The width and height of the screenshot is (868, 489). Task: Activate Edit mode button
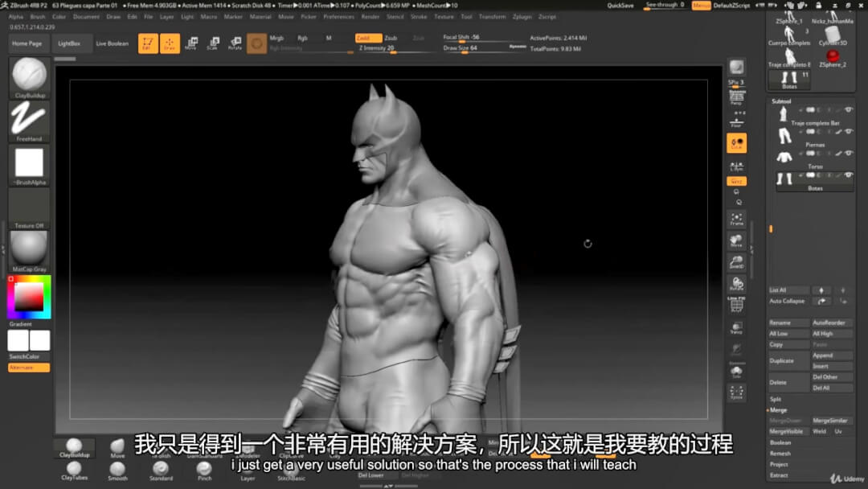pos(148,43)
